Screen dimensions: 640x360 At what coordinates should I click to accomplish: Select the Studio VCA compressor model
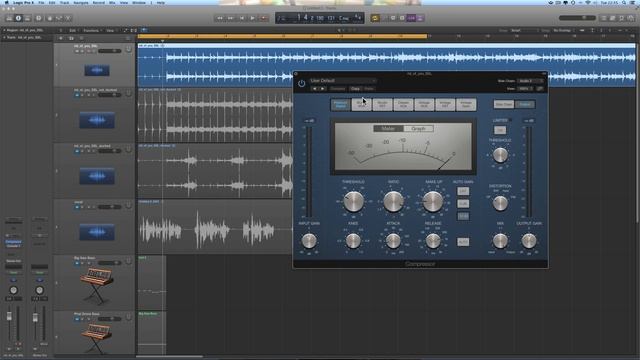point(362,104)
